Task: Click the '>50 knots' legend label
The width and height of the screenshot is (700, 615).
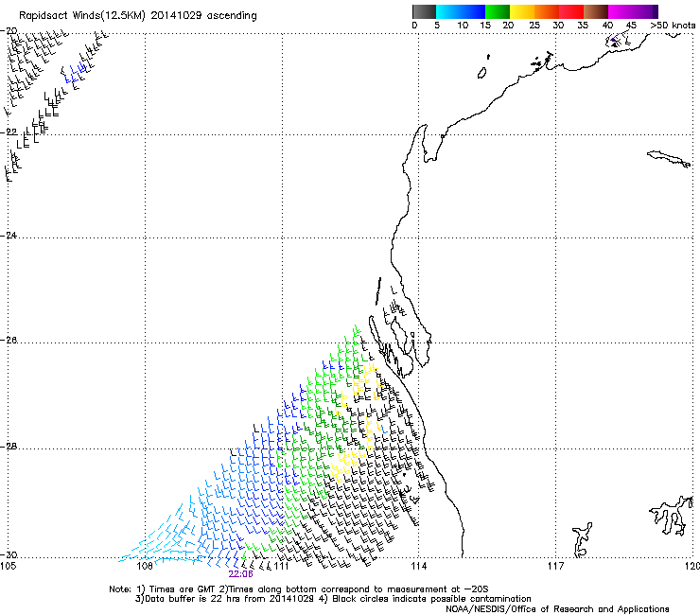Action: coord(673,26)
